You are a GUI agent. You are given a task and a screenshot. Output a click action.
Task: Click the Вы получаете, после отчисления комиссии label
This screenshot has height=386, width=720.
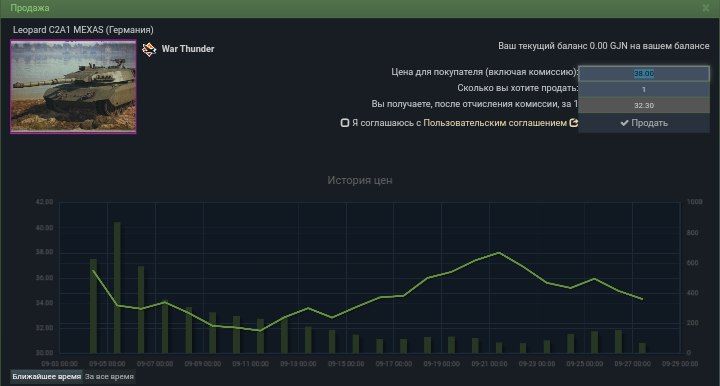click(474, 104)
